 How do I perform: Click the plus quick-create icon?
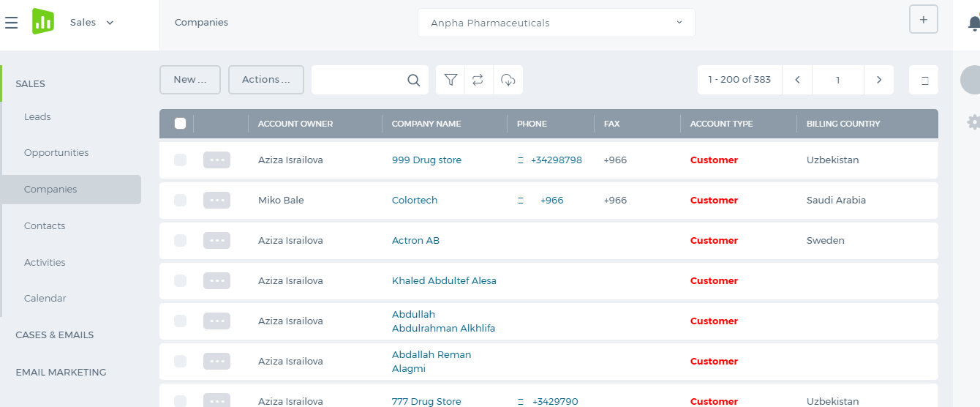pyautogui.click(x=924, y=20)
